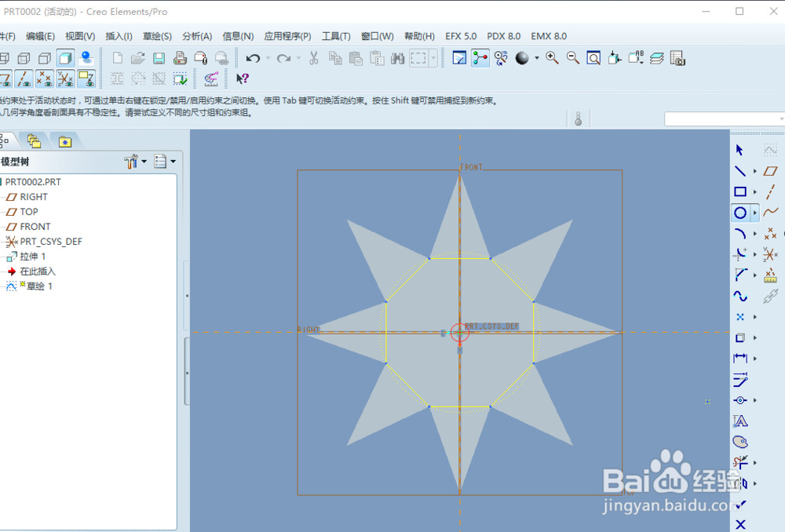Viewport: 785px width, 532px height.
Task: Select the sketch Point tool
Action: point(740,317)
